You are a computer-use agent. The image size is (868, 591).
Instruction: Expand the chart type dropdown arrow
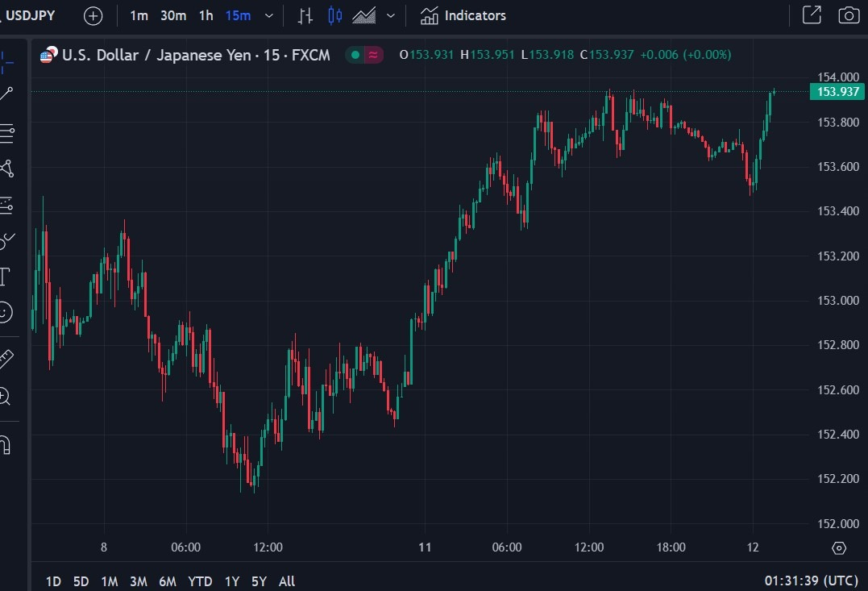391,16
